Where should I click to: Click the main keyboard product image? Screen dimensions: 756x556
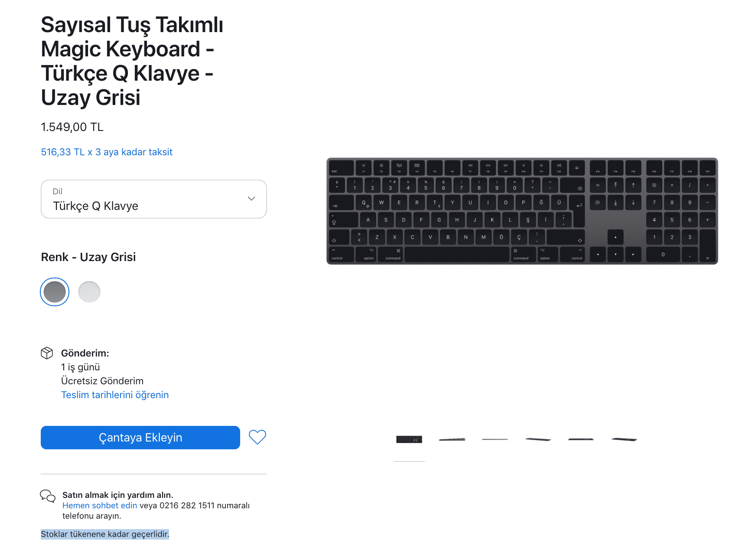[x=522, y=211]
